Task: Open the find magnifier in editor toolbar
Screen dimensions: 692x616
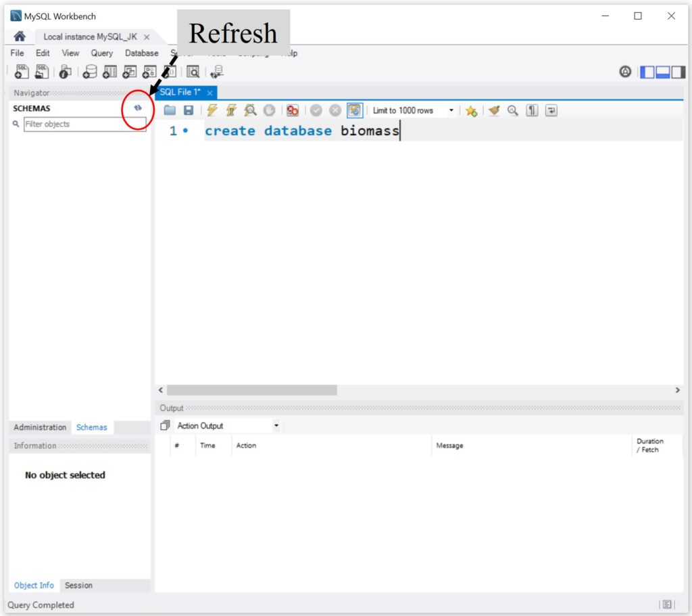Action: pos(513,111)
